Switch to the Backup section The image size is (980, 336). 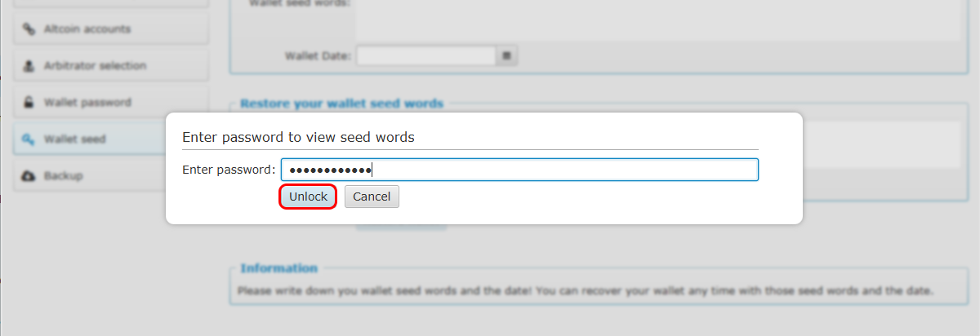tap(110, 176)
